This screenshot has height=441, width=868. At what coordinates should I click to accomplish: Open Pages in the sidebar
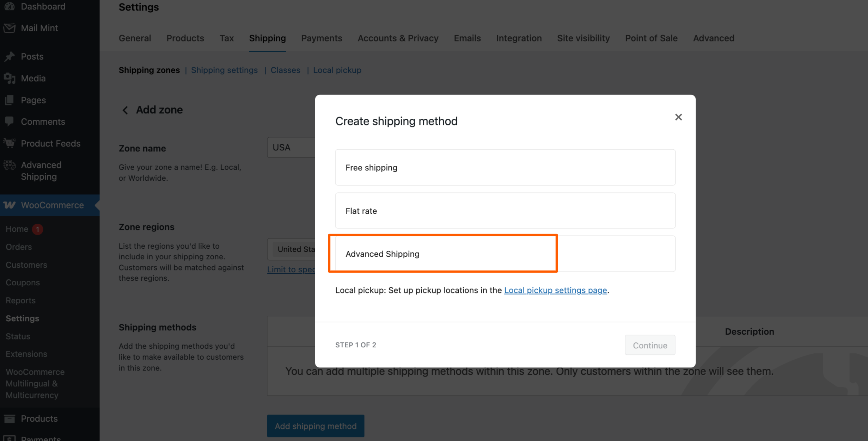pos(33,100)
